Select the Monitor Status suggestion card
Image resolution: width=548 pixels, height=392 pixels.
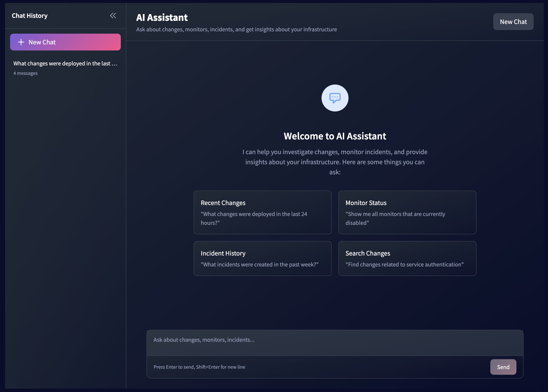point(407,212)
